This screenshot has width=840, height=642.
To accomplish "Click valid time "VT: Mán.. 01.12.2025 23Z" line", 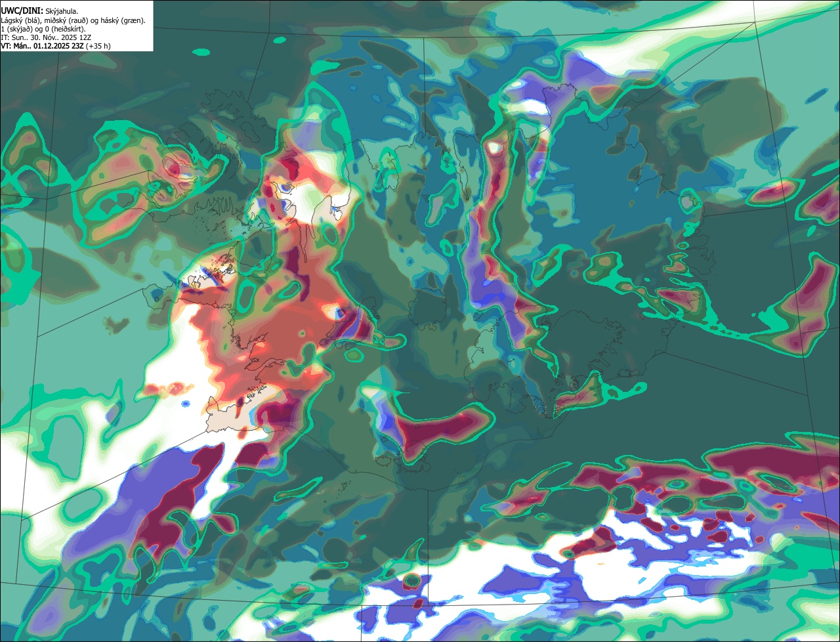I will pos(56,46).
